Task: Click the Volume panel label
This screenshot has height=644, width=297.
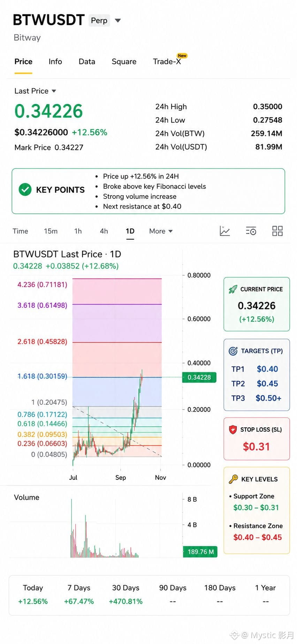Action: (26, 497)
